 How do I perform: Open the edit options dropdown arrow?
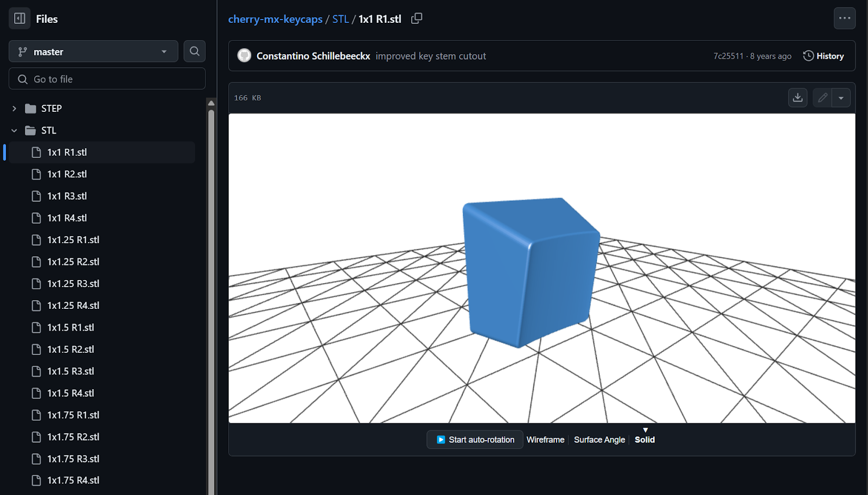(x=841, y=98)
